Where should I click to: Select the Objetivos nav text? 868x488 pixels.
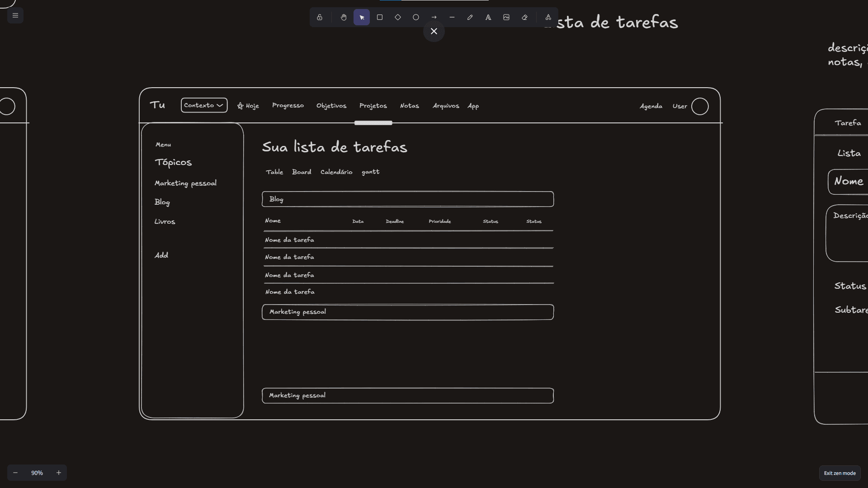[331, 106]
